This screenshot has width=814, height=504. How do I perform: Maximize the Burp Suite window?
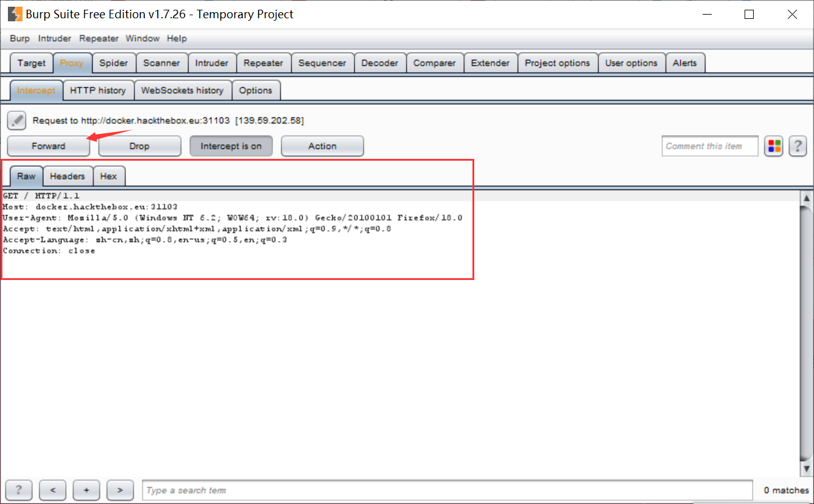pos(749,15)
